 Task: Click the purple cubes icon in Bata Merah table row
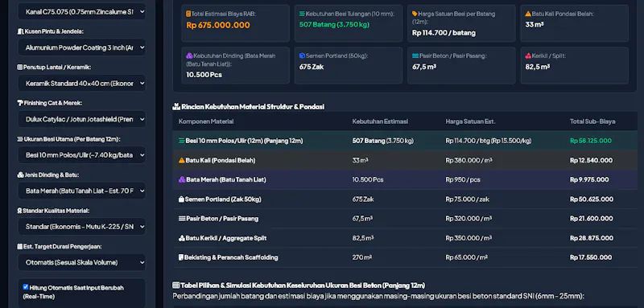coord(182,179)
